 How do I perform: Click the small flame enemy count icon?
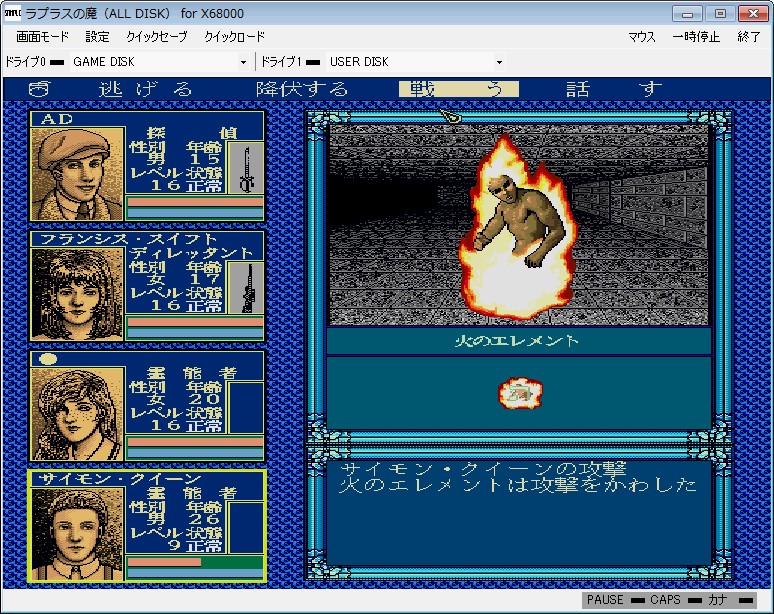coord(520,393)
